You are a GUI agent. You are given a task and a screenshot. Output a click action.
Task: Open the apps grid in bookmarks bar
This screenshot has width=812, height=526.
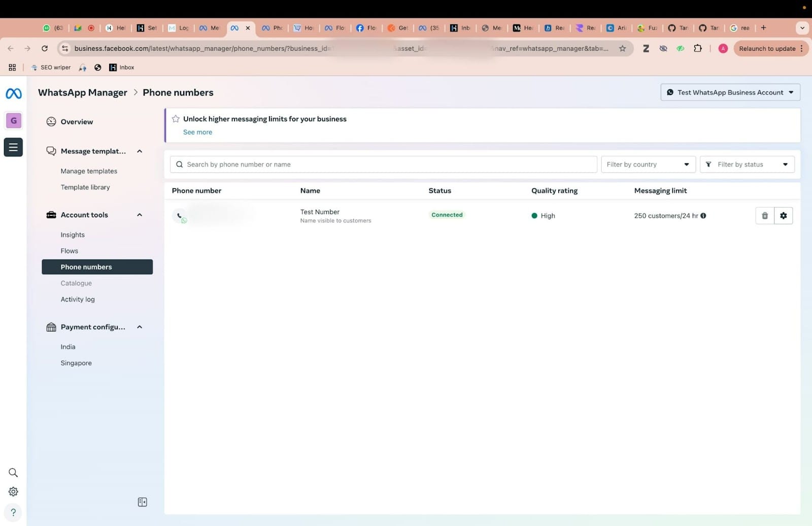coord(12,68)
